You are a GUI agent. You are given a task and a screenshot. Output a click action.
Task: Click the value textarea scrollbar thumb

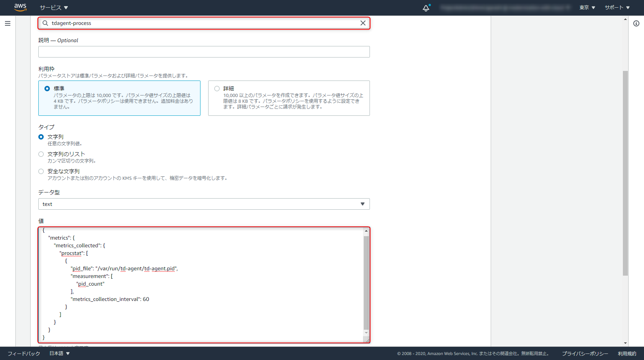pos(366,283)
